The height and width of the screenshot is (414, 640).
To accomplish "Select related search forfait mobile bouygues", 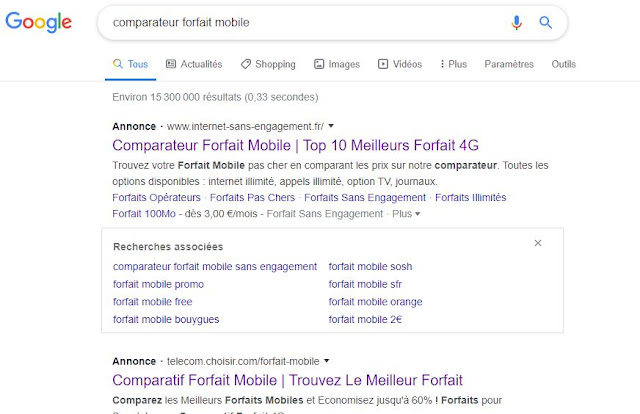I will point(166,319).
